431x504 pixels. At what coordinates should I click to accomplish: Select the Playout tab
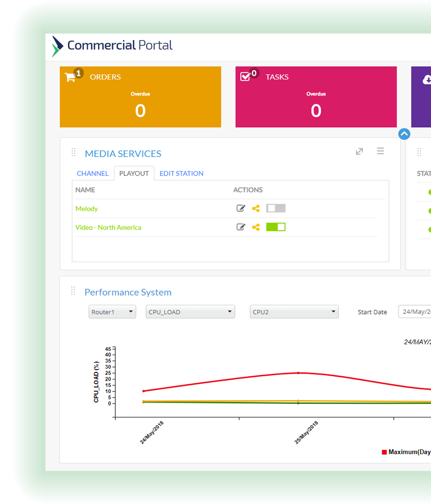[134, 174]
